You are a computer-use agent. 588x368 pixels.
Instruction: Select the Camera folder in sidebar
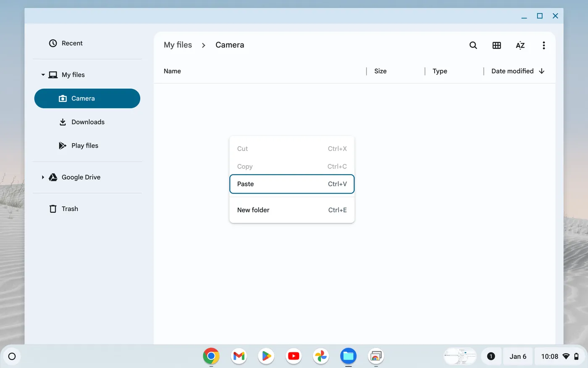click(87, 98)
